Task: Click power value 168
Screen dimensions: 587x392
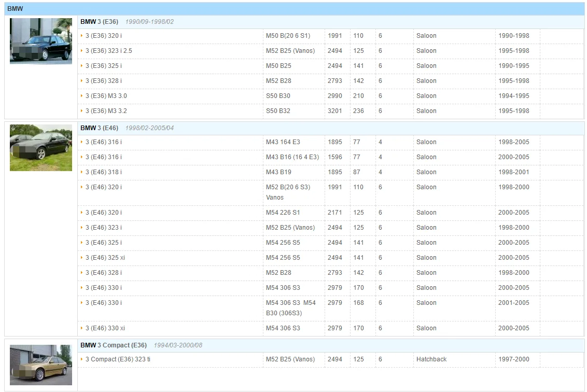Action: point(358,302)
